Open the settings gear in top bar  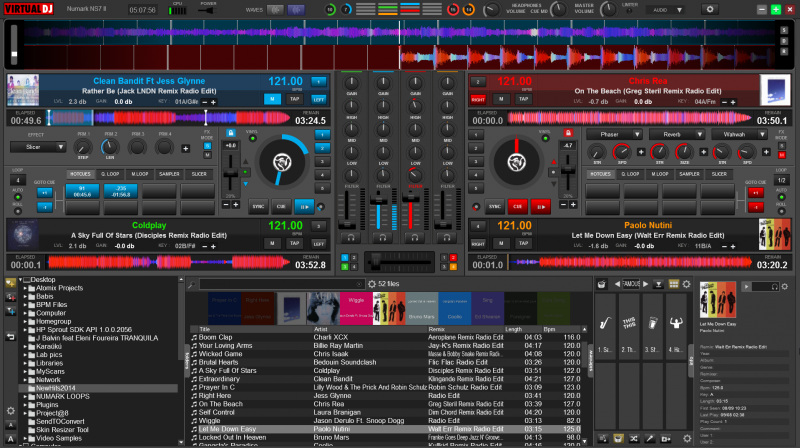coord(711,9)
